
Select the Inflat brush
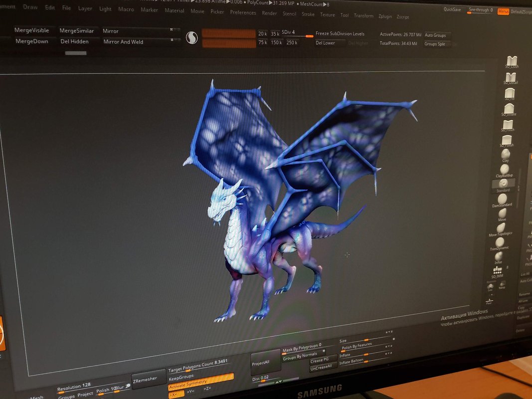pos(499,257)
